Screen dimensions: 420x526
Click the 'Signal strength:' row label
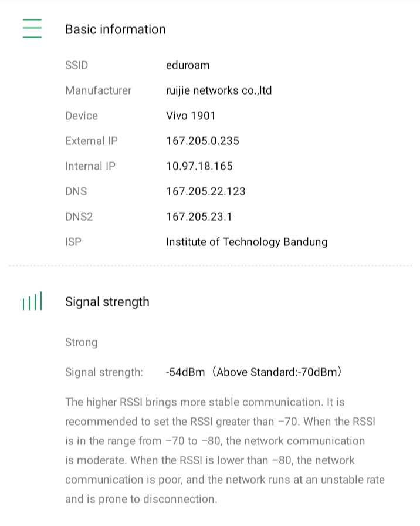point(103,372)
